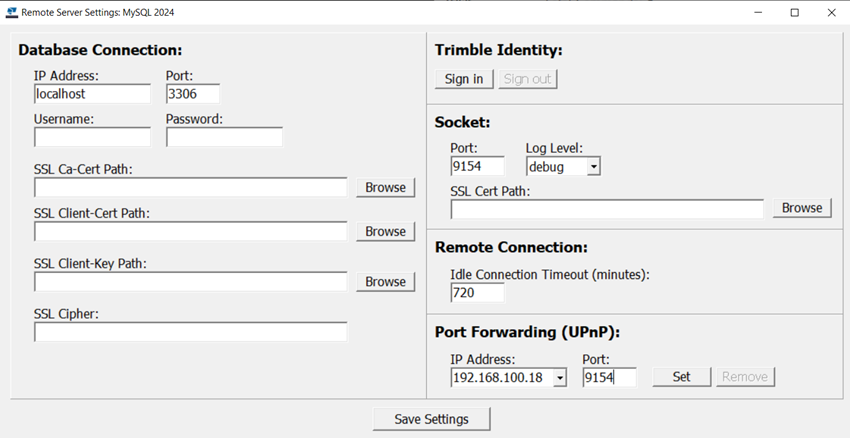This screenshot has height=438, width=850.
Task: Click the SSL Ca-Cert Path text field
Action: click(190, 187)
